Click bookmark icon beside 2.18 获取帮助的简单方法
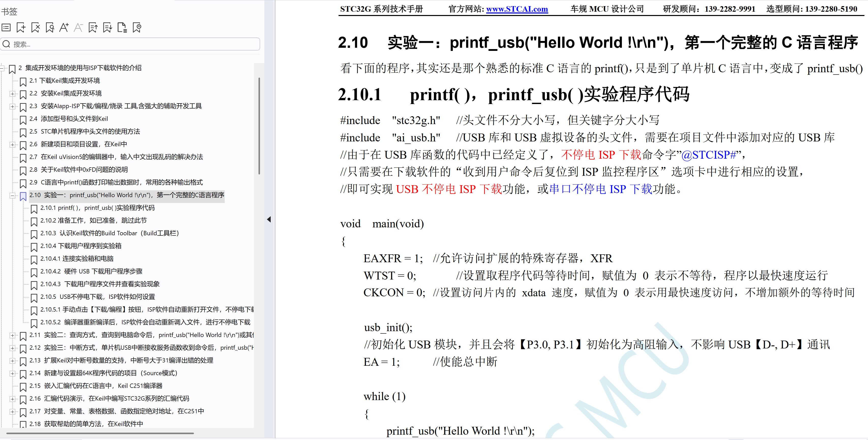The width and height of the screenshot is (868, 440). click(x=23, y=424)
